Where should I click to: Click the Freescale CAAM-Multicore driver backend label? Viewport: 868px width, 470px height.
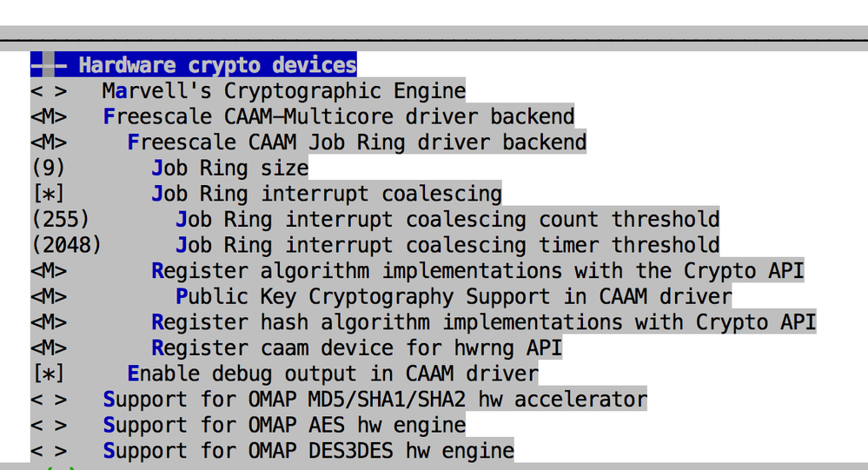[339, 116]
